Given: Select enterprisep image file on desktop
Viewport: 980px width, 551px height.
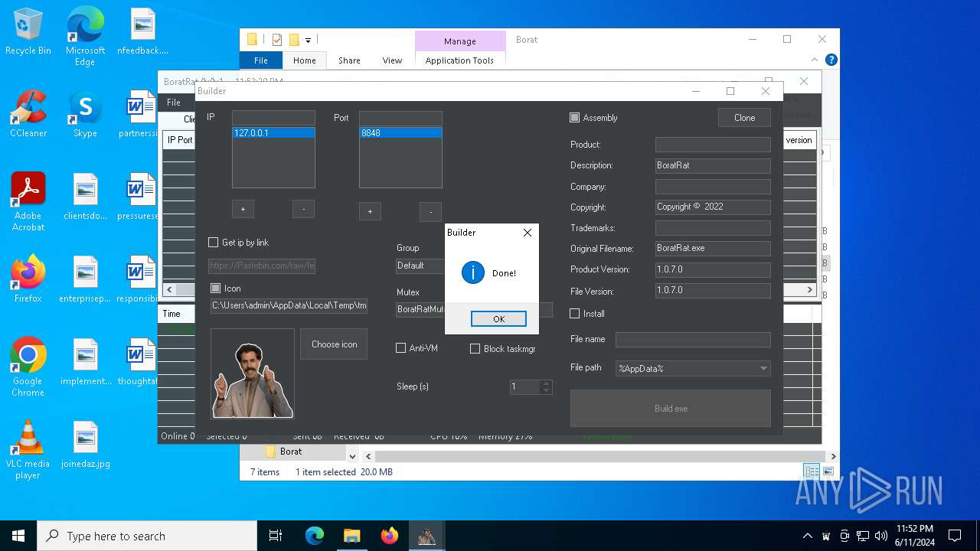Looking at the screenshot, I should point(85,280).
